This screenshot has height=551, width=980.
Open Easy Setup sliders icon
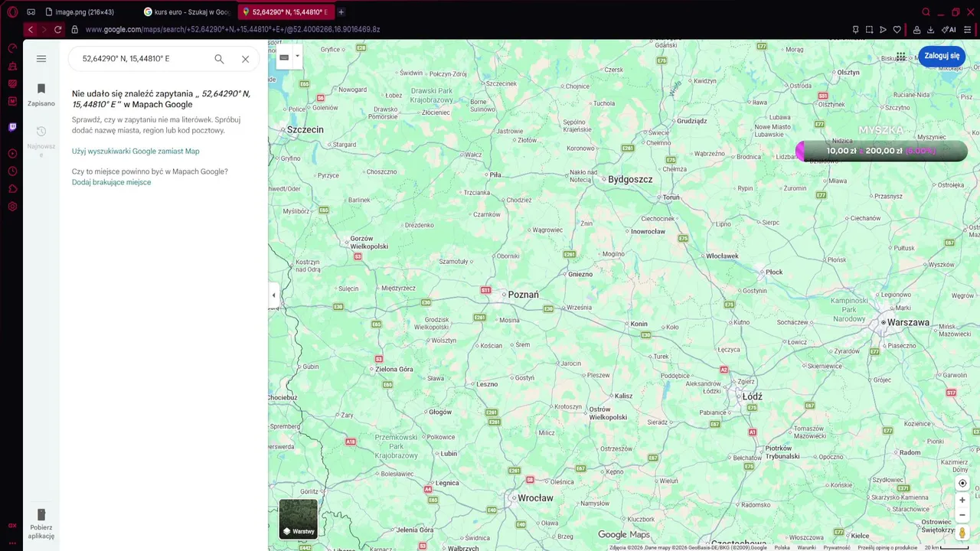pos(967,30)
